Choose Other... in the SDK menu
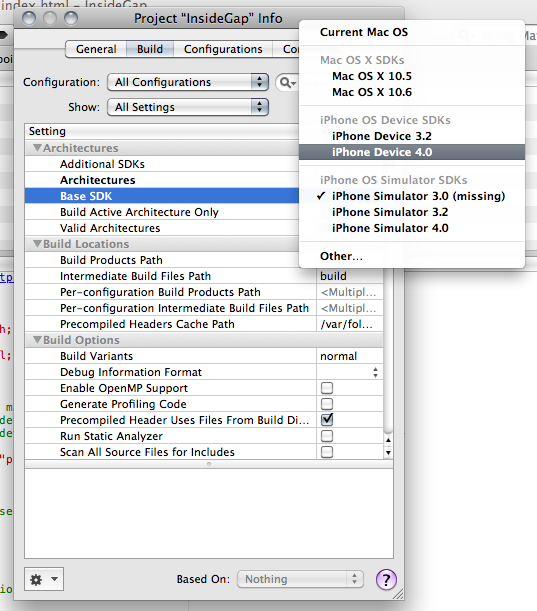The height and width of the screenshot is (611, 537). click(412, 256)
